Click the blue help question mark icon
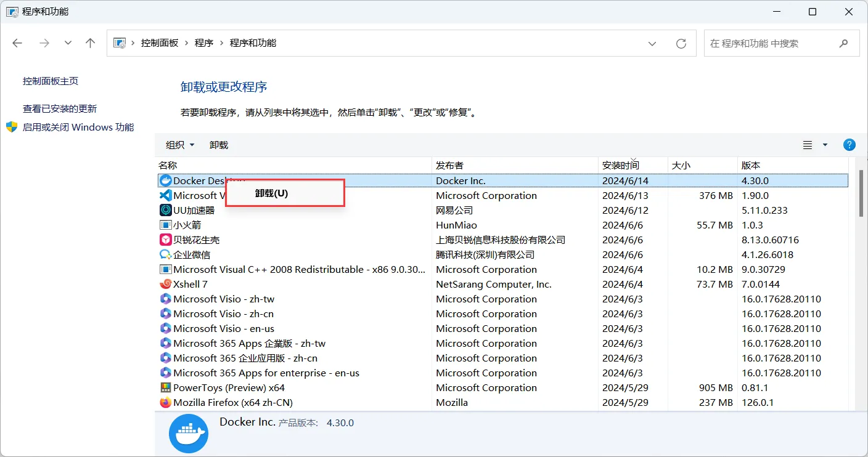 tap(849, 145)
